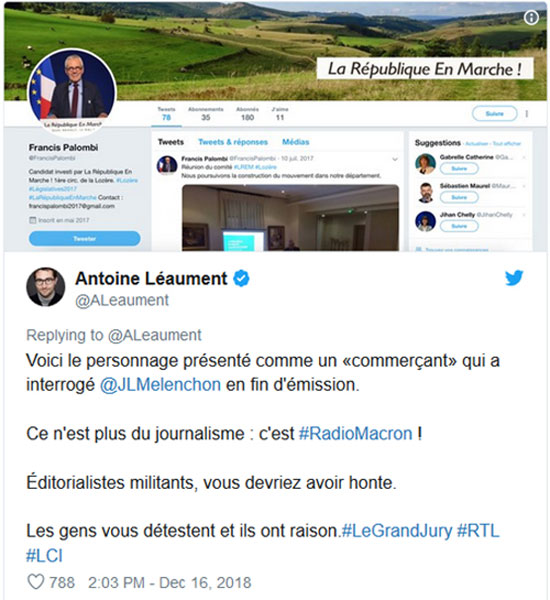Screen dimensions: 550x600
Task: Follow Gabrielle Catherine via Suivre button
Action: (x=459, y=168)
